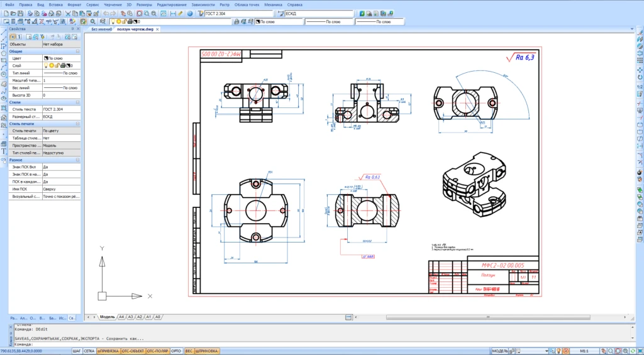Toggle СЕТКА grid display
The image size is (644, 355).
coord(89,351)
